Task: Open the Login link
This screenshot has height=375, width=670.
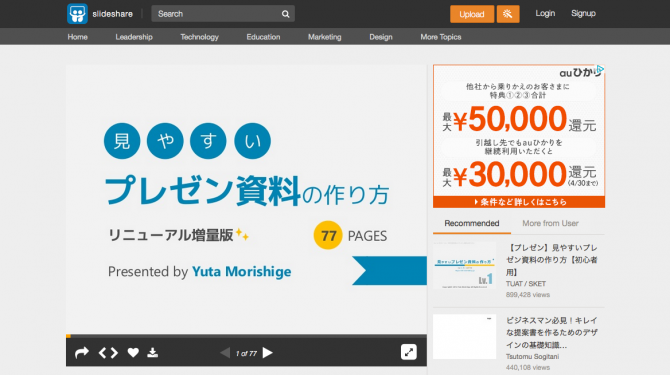Action: point(545,13)
